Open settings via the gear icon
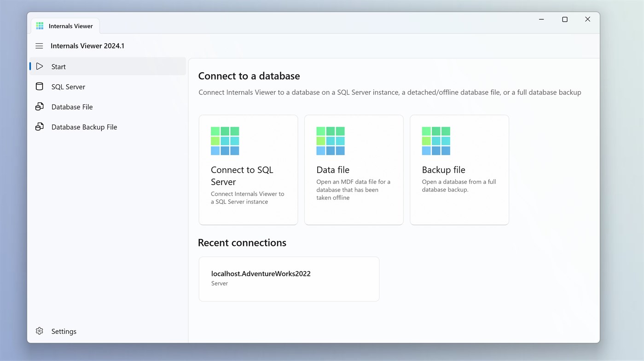Viewport: 644px width, 361px height. point(40,331)
